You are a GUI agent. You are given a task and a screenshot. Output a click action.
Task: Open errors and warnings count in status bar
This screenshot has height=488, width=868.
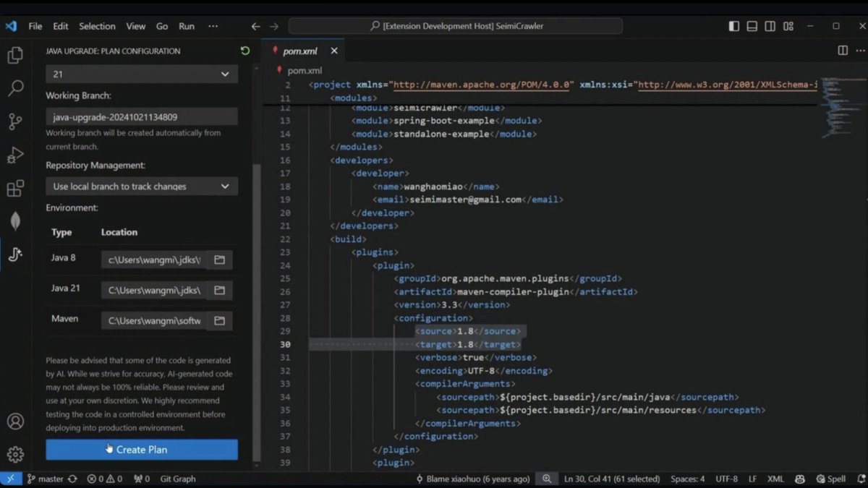pos(104,479)
